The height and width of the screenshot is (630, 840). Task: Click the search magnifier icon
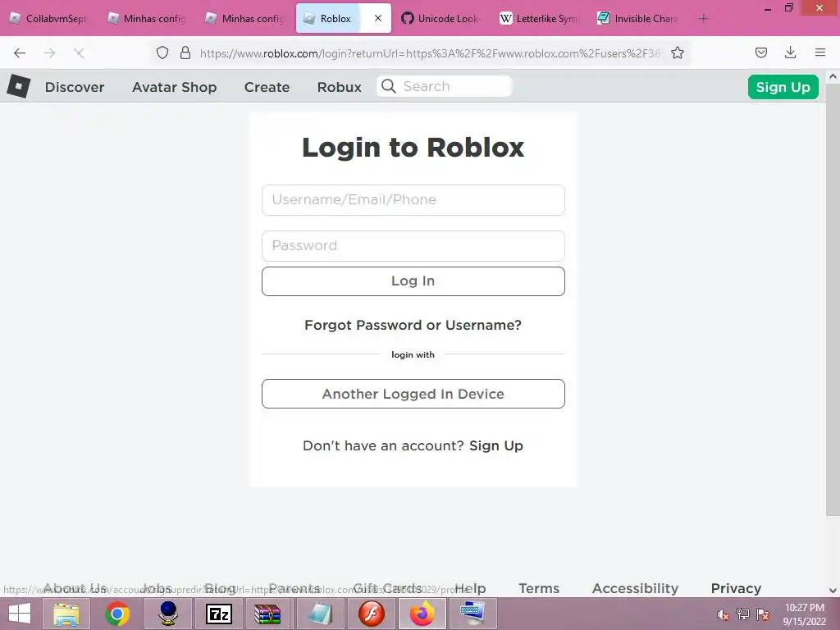389,86
